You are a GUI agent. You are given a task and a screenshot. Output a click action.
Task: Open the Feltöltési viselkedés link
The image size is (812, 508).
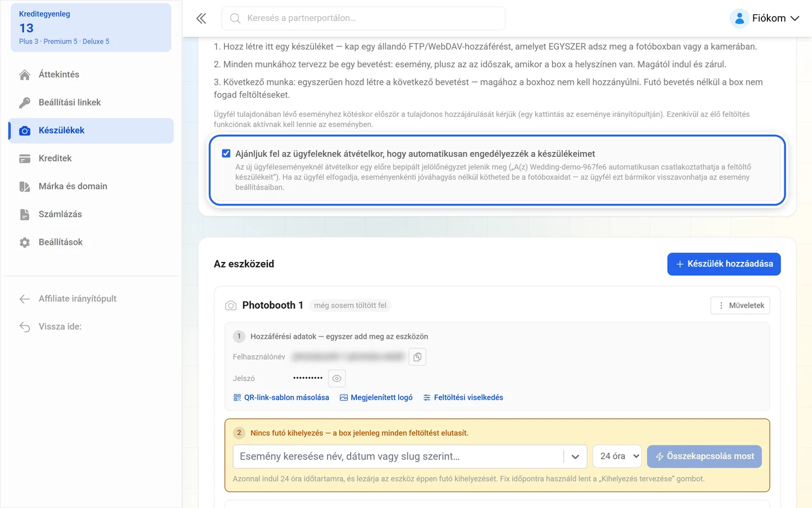tap(463, 398)
